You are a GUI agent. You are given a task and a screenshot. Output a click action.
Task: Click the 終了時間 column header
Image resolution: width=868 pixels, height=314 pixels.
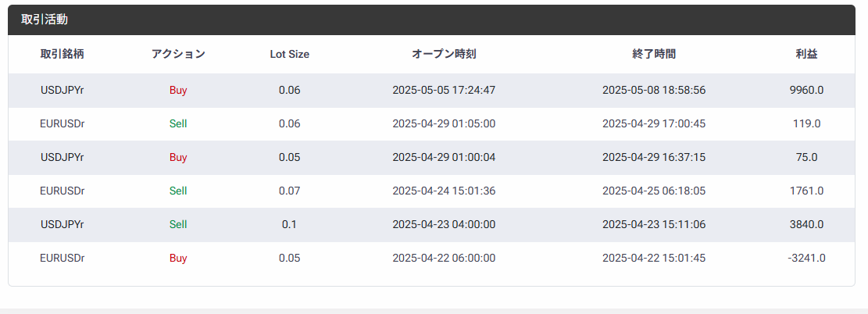coord(654,54)
